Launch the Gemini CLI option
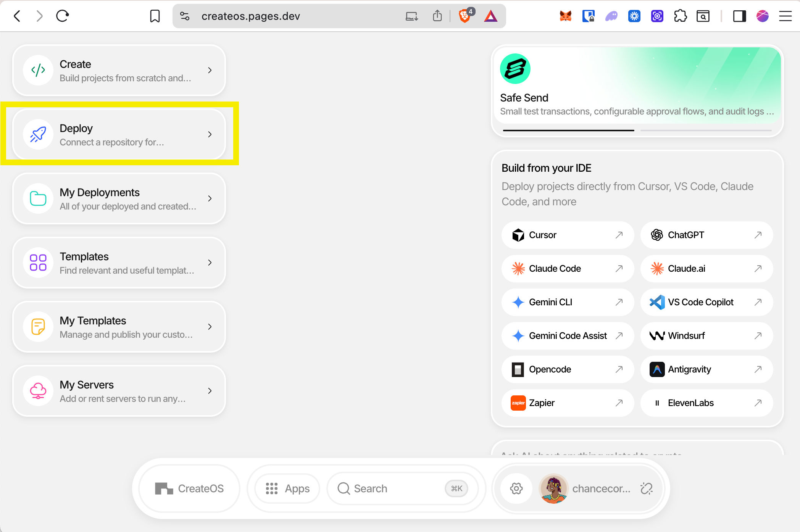Screen dimensions: 800x532 point(567,302)
